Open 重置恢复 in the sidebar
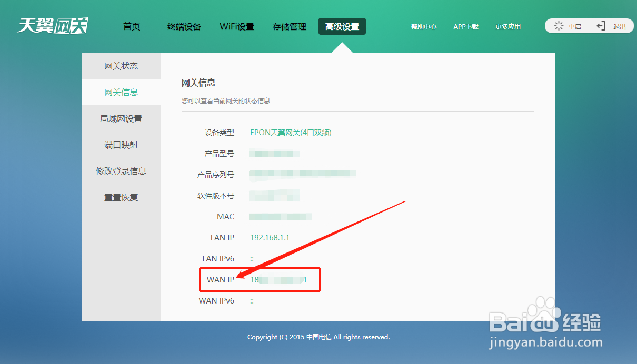 click(121, 197)
